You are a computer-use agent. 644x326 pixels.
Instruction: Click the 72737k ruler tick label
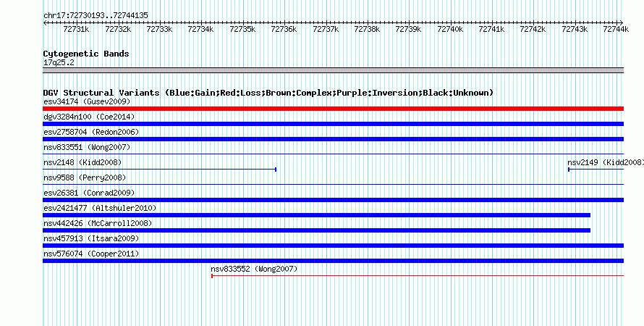326,29
